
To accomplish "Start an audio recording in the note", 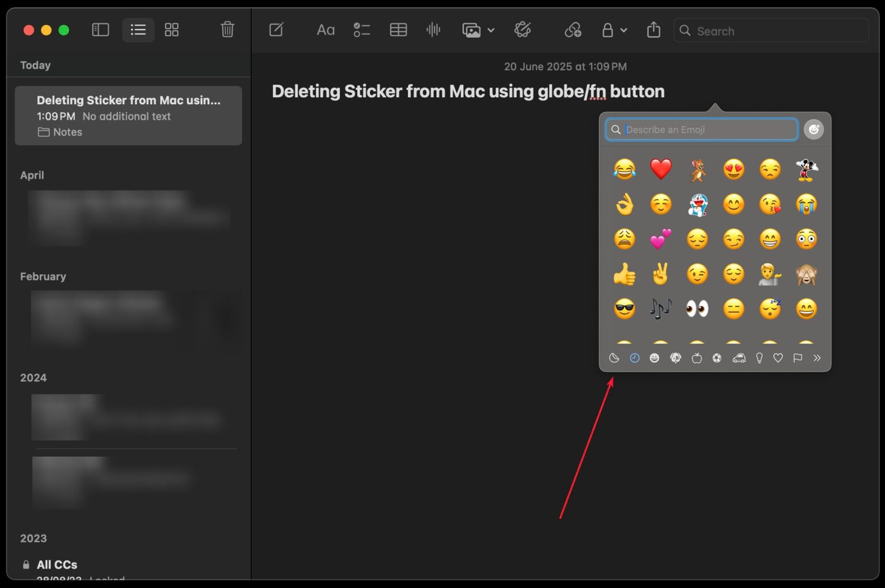I will pyautogui.click(x=433, y=30).
